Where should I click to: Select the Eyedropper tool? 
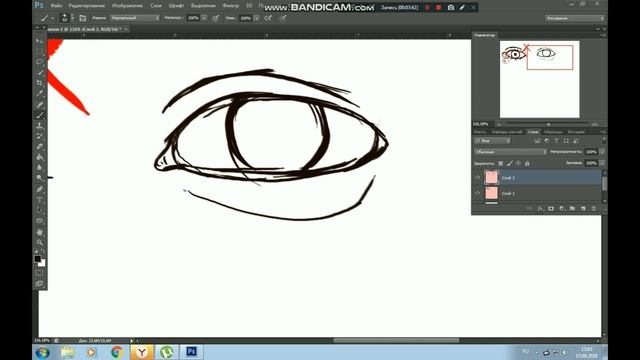[x=40, y=93]
